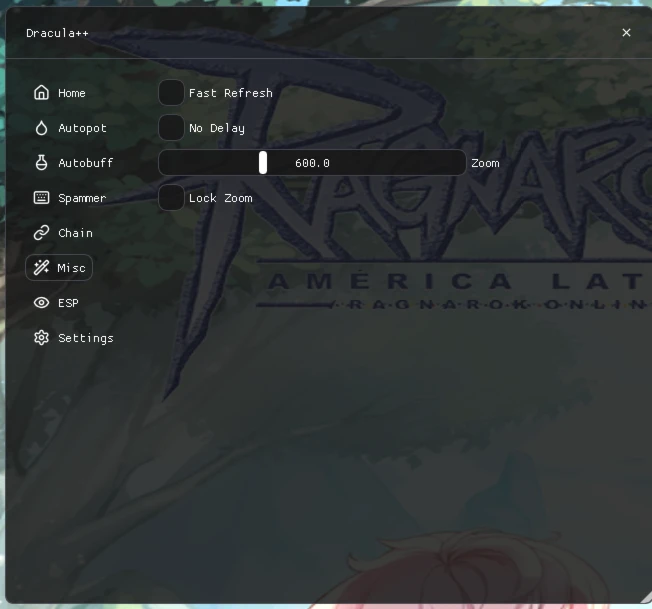The width and height of the screenshot is (652, 609).
Task: Open the Settings menu label
Action: coord(86,338)
